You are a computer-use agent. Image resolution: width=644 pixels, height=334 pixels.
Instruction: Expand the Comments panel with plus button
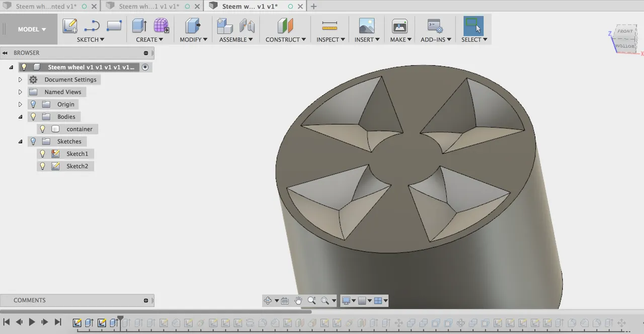pos(146,300)
